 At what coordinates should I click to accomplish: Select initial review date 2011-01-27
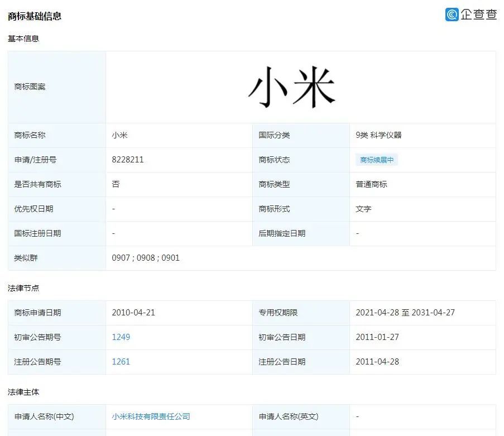pos(377,337)
